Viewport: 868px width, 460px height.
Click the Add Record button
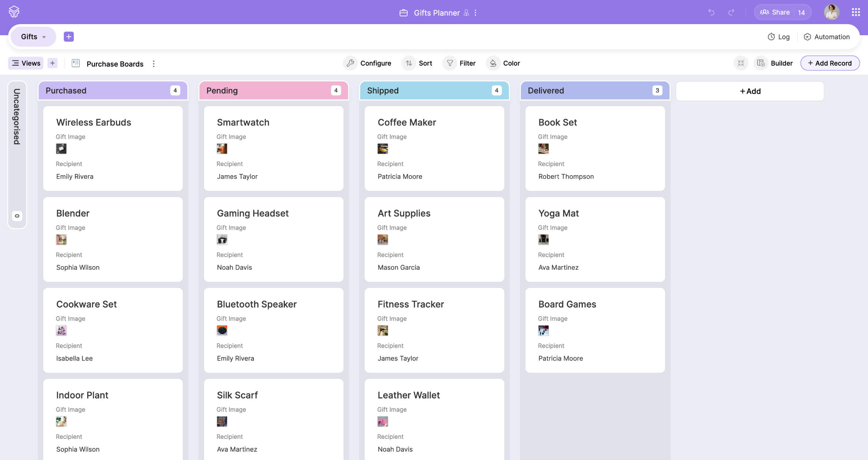pyautogui.click(x=830, y=63)
